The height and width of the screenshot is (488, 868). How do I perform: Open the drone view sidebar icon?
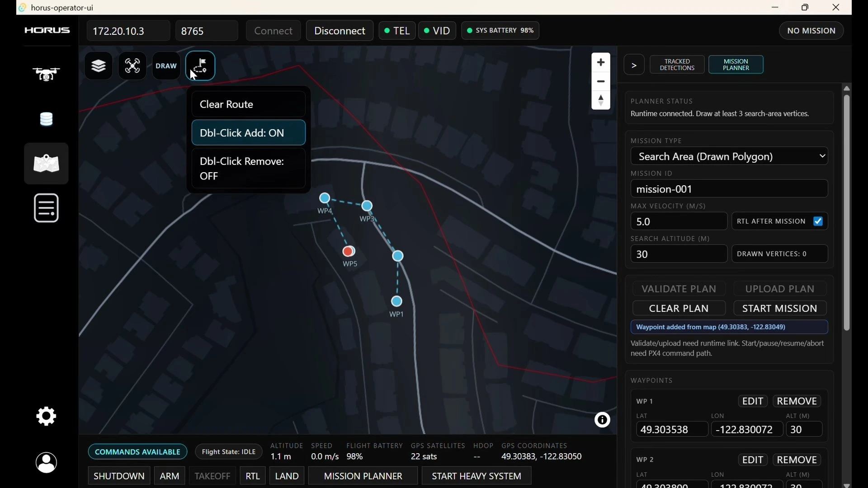[x=46, y=74]
